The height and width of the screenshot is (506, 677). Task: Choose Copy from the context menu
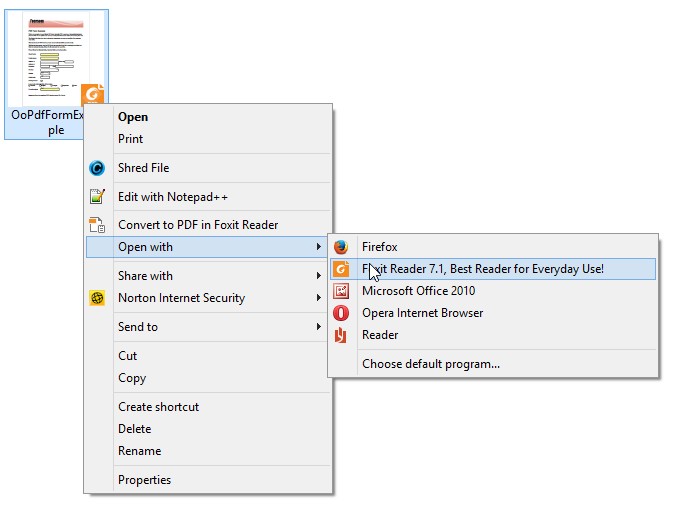209,378
